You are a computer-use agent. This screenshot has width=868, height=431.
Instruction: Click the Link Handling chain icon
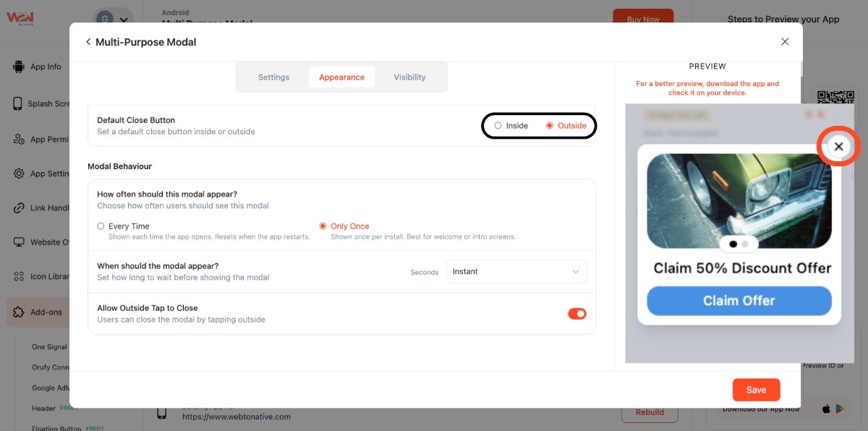click(19, 208)
